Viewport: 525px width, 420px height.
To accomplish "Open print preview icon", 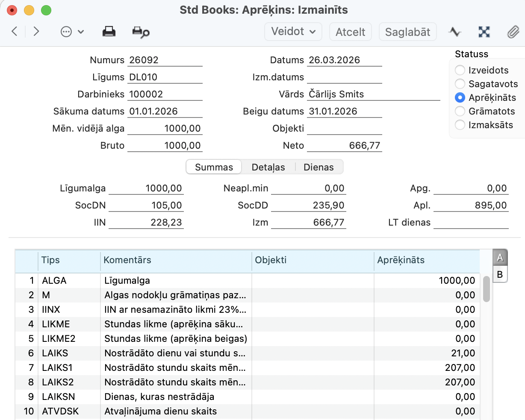I will point(141,32).
